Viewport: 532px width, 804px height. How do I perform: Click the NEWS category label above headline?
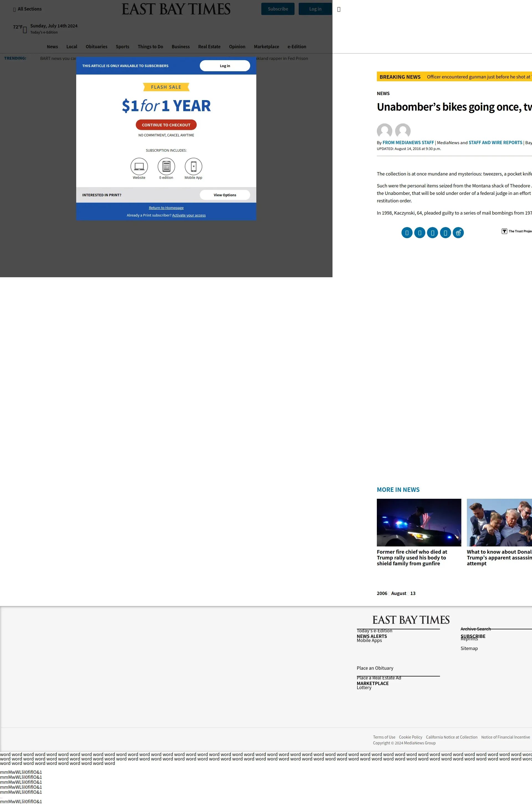coord(383,94)
